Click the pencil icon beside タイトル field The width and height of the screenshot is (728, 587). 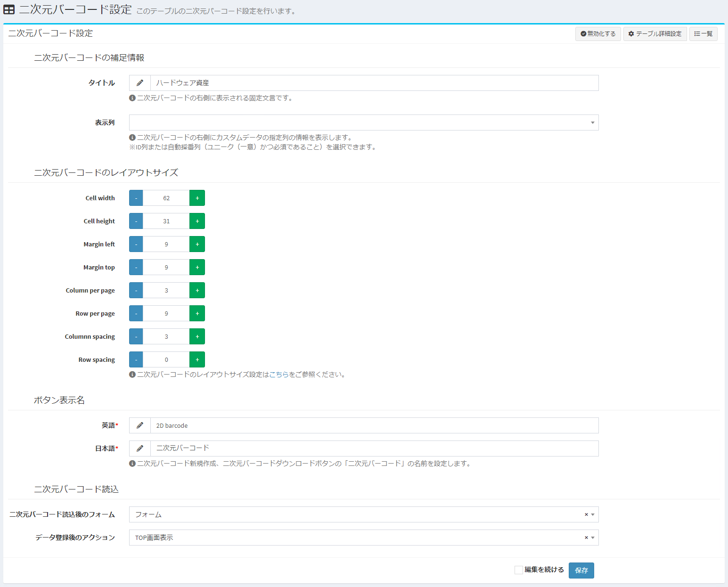pos(140,83)
